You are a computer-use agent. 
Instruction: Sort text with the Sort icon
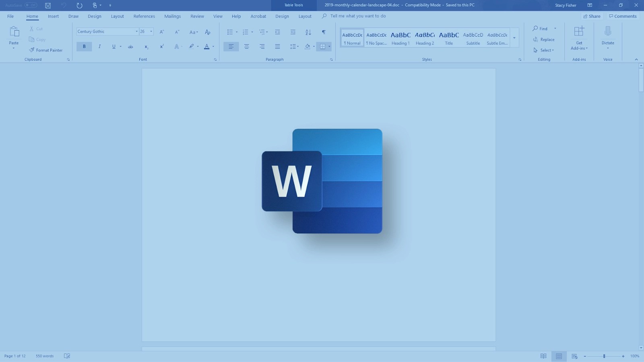(308, 32)
